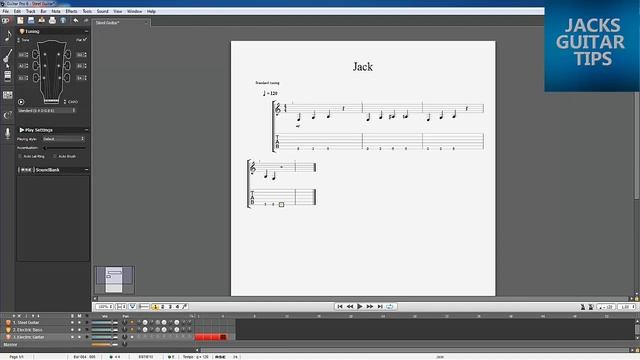Screen dimensions: 640x360
Task: Toggle the count-in metronome icon
Action: tap(591, 307)
